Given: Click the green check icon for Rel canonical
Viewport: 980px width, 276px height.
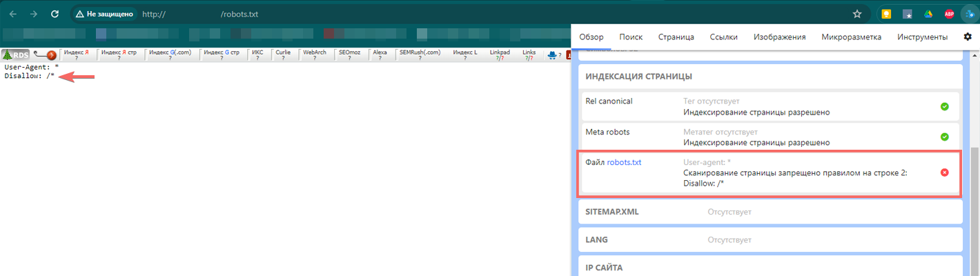Looking at the screenshot, I should [x=944, y=106].
